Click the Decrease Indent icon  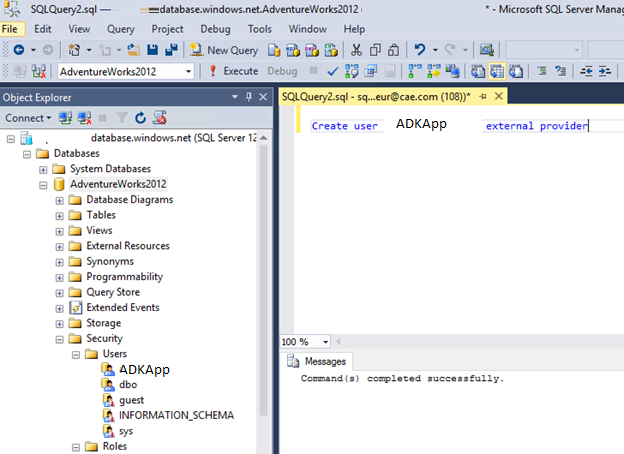point(586,72)
